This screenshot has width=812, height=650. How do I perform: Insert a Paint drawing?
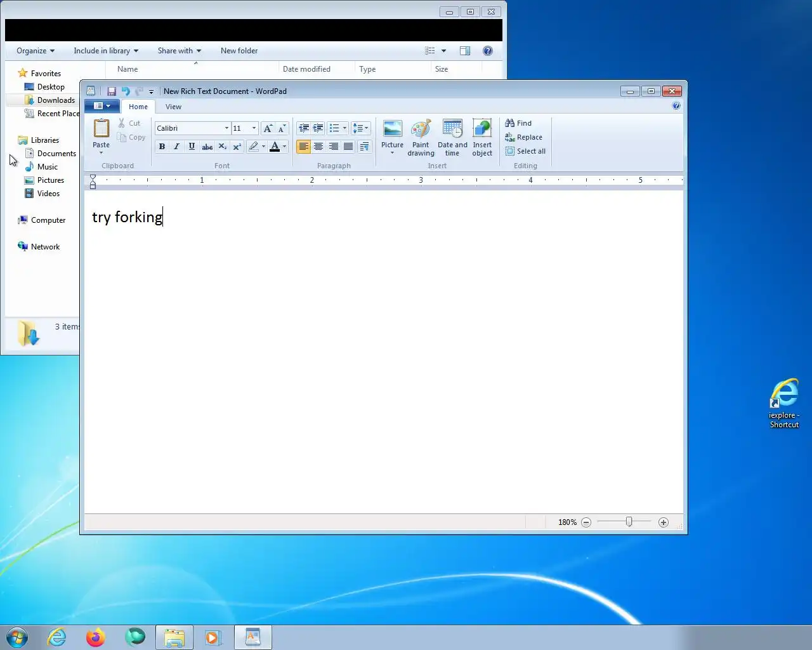(x=421, y=138)
